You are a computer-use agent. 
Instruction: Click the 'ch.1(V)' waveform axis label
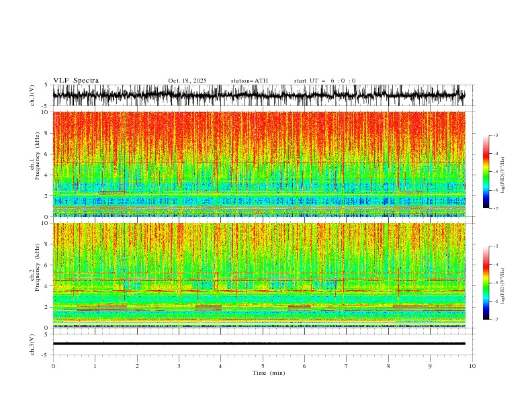(32, 95)
